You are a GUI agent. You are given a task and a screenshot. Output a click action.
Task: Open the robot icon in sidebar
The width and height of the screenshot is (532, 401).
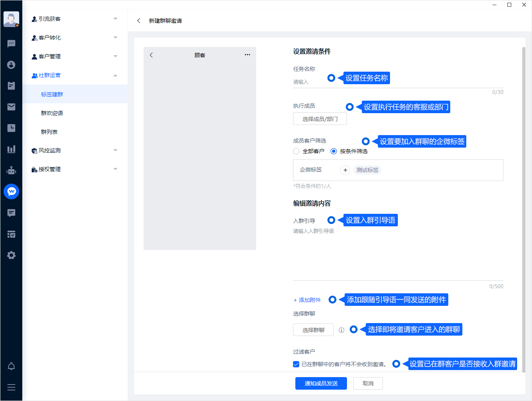click(x=11, y=170)
